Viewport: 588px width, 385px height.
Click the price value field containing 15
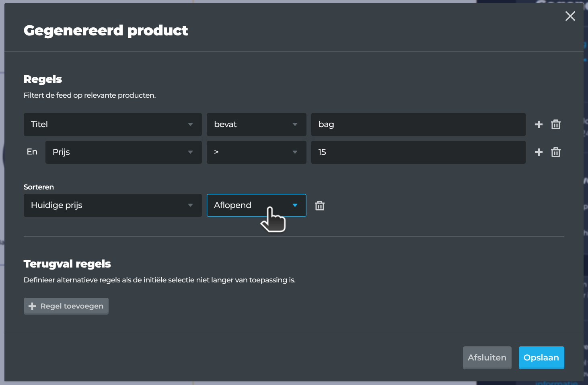pyautogui.click(x=418, y=152)
